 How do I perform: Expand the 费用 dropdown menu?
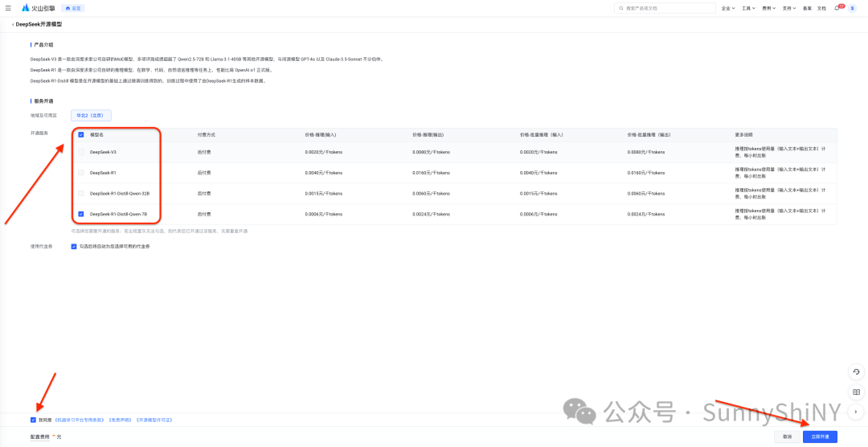tap(769, 8)
